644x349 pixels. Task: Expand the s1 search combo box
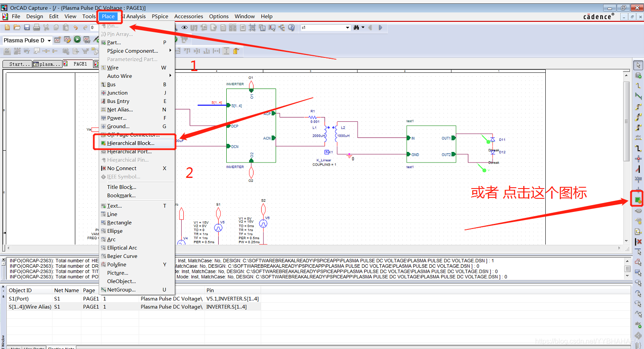point(348,28)
